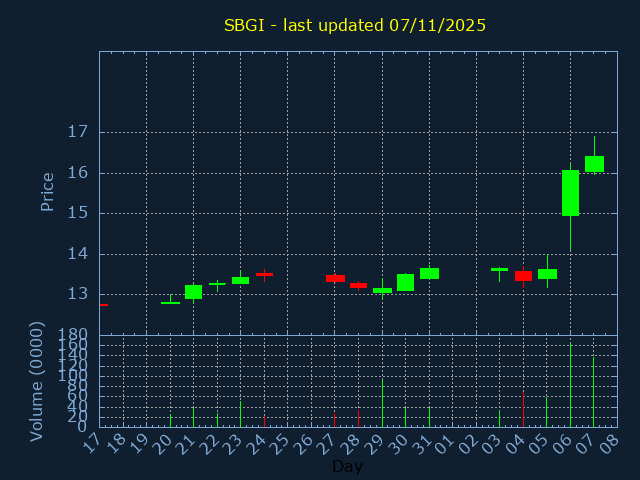Click the red volume bar for day 27
Image resolution: width=640 pixels, height=480 pixels.
334,420
